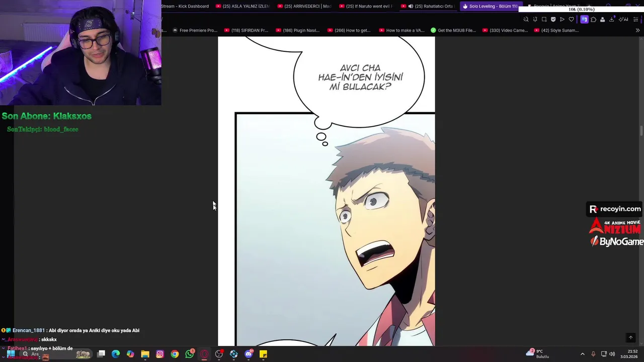Switch to the If Naruto went evil tab
The height and width of the screenshot is (362, 644).
pyautogui.click(x=366, y=6)
